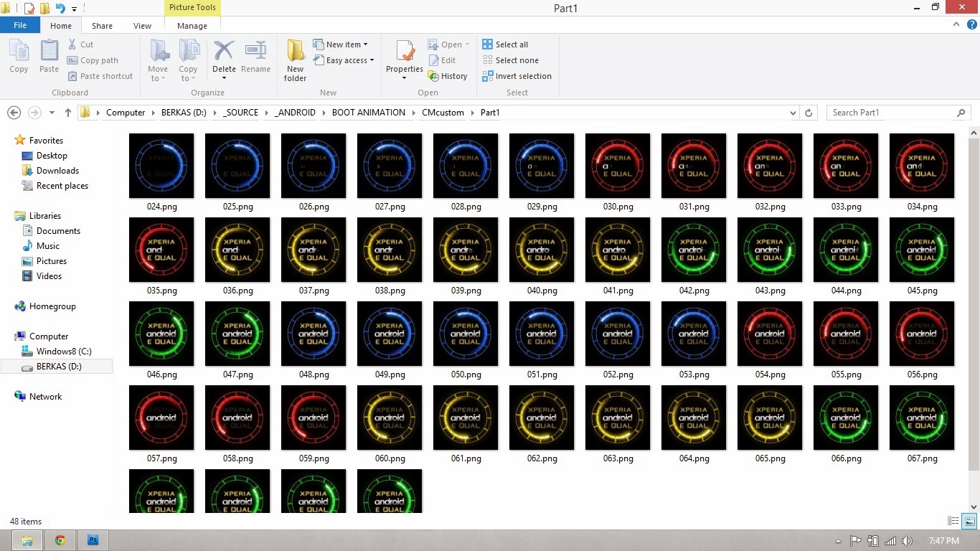Click Select none in the ribbon
The image size is (980, 551).
coord(510,60)
